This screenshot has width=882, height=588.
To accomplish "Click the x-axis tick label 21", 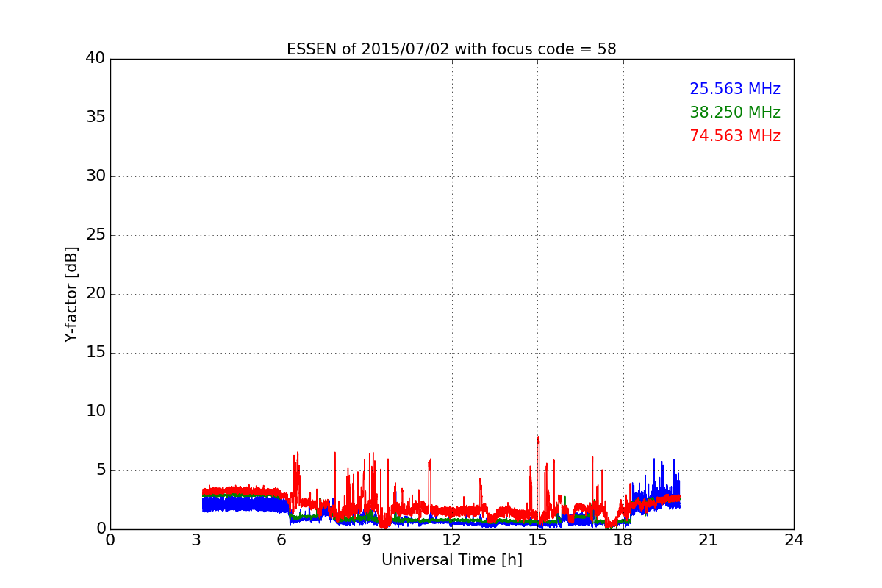I will (x=709, y=539).
